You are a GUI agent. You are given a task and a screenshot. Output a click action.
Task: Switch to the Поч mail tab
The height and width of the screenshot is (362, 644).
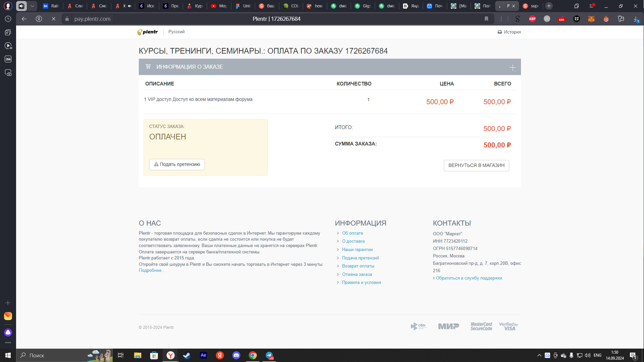click(435, 6)
